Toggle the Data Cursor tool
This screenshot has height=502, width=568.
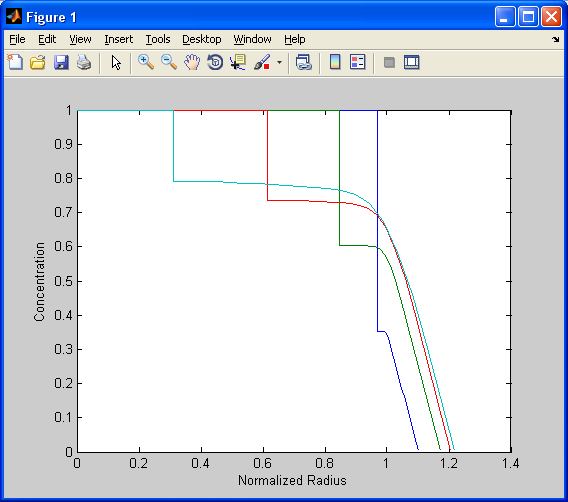[x=238, y=62]
